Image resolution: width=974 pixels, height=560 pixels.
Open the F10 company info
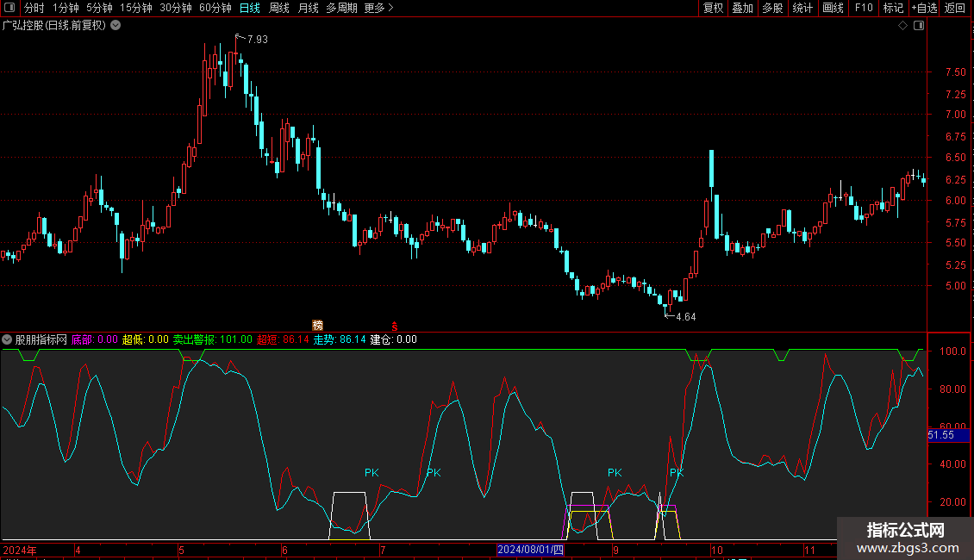864,8
